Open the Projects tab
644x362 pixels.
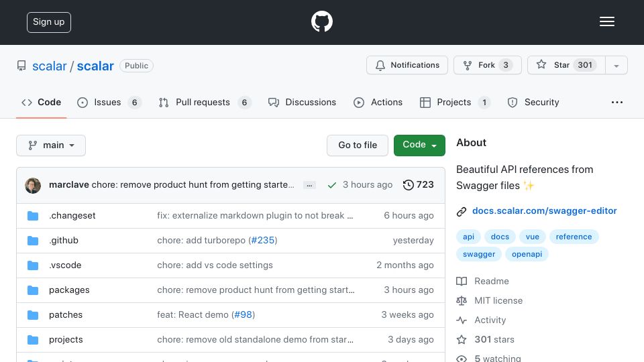coord(455,102)
